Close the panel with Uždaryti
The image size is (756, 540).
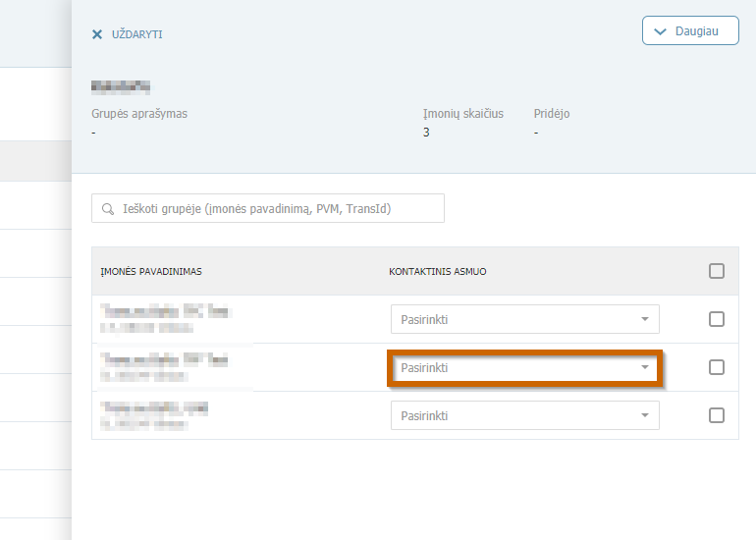[127, 34]
